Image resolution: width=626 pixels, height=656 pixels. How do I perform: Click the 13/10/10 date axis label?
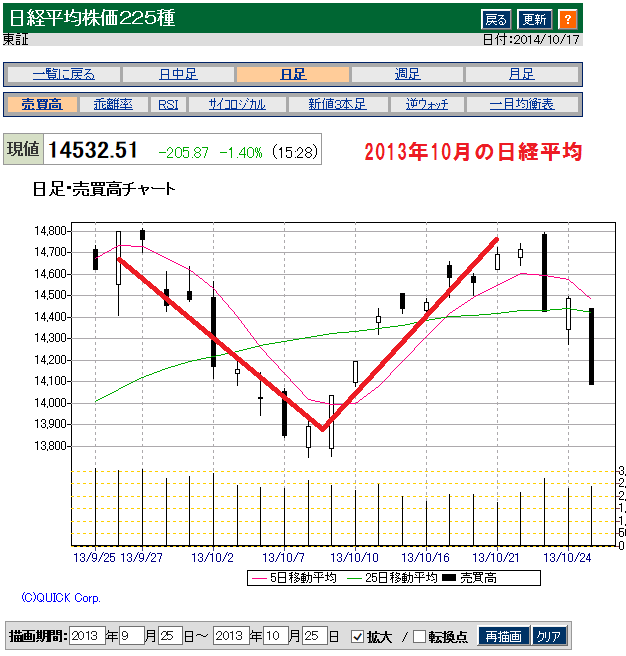[x=354, y=557]
